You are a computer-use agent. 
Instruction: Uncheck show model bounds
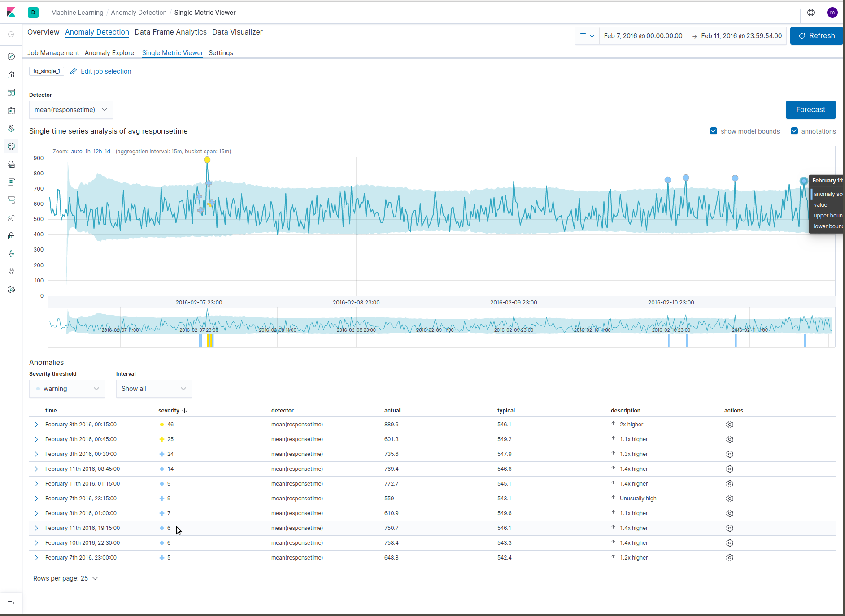point(714,131)
